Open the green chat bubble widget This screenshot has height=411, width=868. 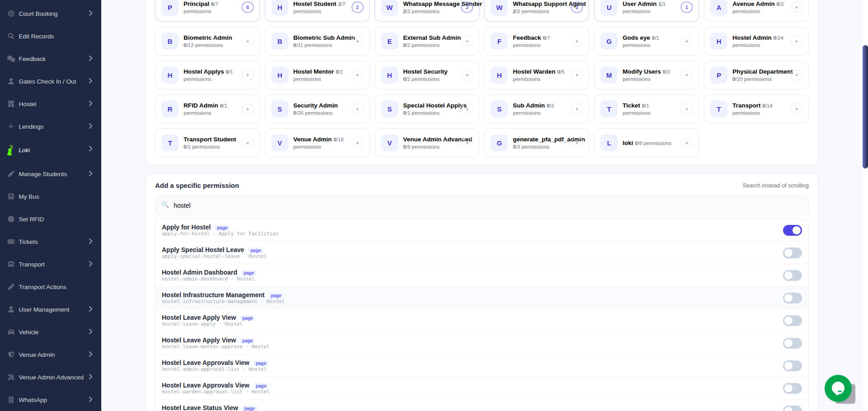pyautogui.click(x=838, y=388)
